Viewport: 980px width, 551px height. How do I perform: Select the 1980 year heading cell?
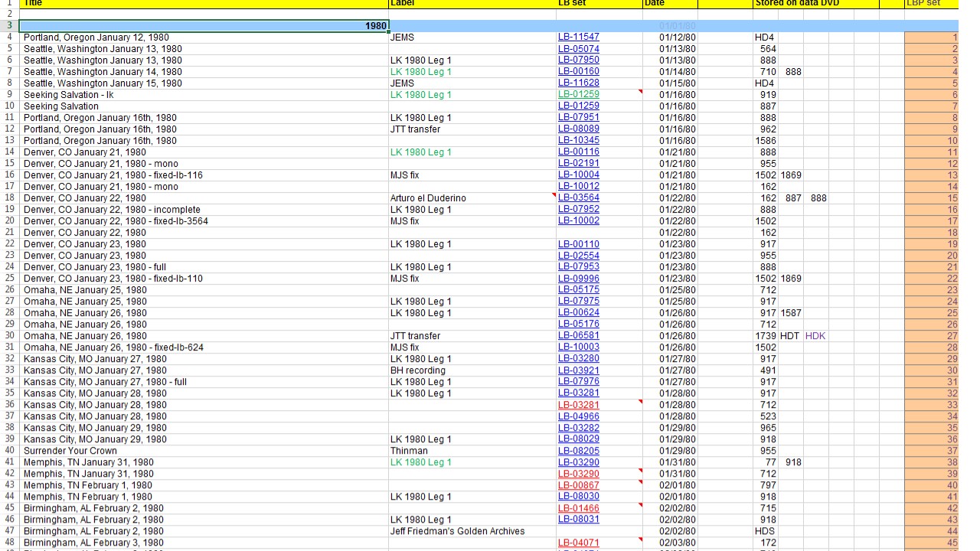(204, 26)
